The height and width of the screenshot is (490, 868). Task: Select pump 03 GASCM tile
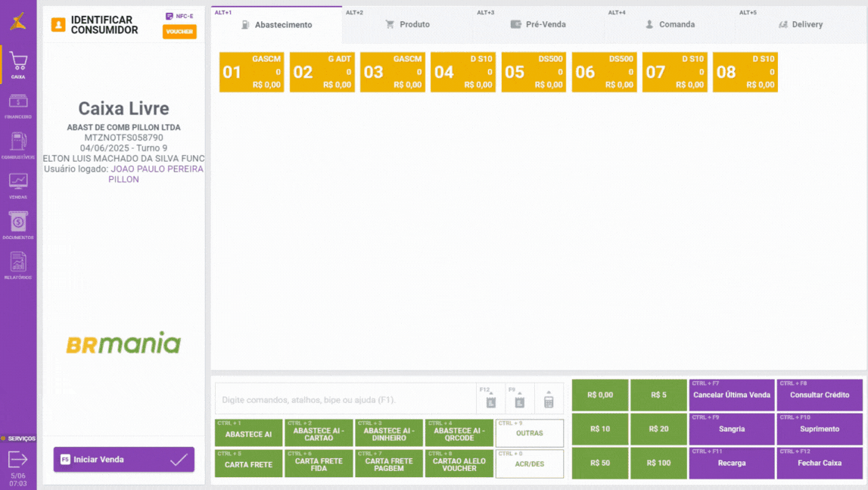click(393, 72)
